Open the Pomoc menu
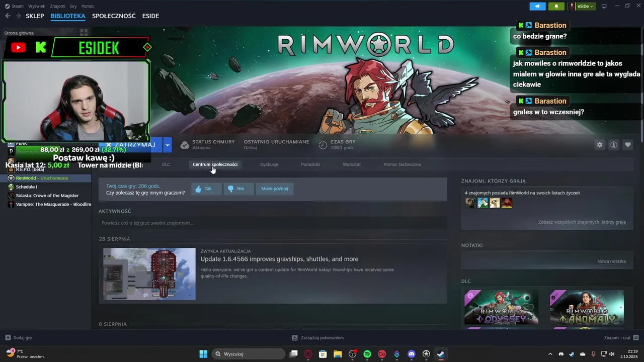644x362 pixels. (x=88, y=6)
